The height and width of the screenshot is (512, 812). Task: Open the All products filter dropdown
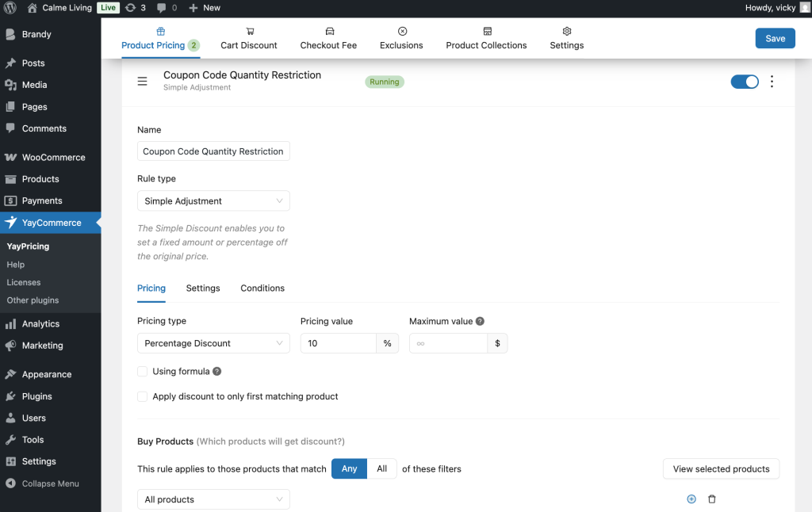[x=213, y=499]
